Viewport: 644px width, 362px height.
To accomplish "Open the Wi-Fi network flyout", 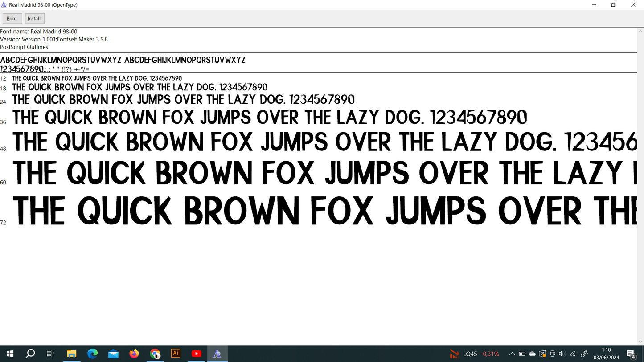I will point(573,354).
